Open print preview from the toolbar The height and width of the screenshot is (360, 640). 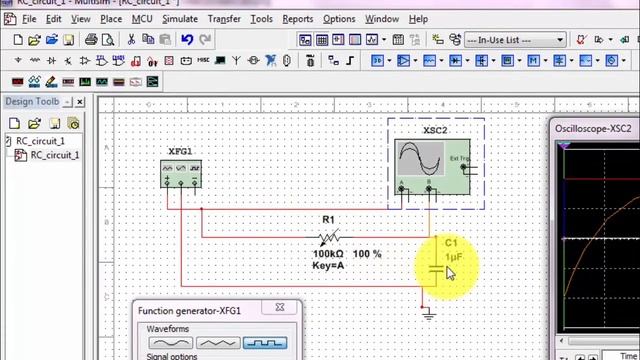click(108, 40)
